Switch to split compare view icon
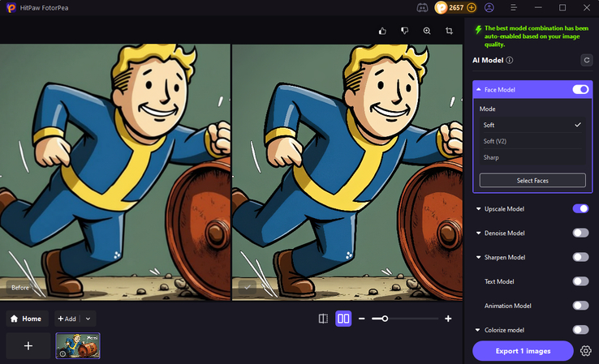599x364 pixels. (x=323, y=319)
